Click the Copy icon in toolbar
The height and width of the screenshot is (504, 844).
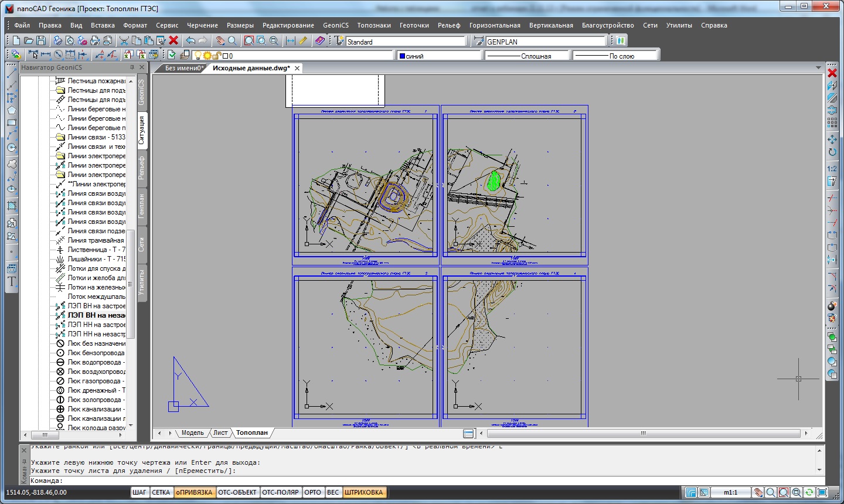pos(137,40)
